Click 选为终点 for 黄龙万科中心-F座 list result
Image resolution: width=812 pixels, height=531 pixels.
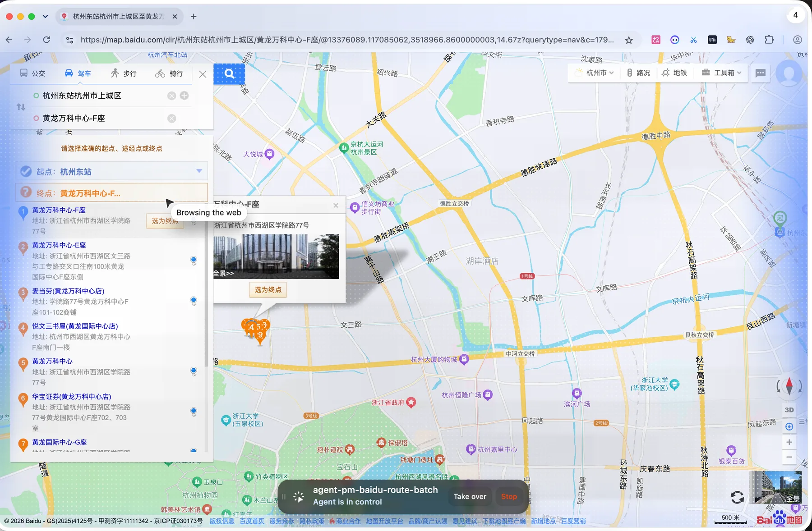coord(165,221)
